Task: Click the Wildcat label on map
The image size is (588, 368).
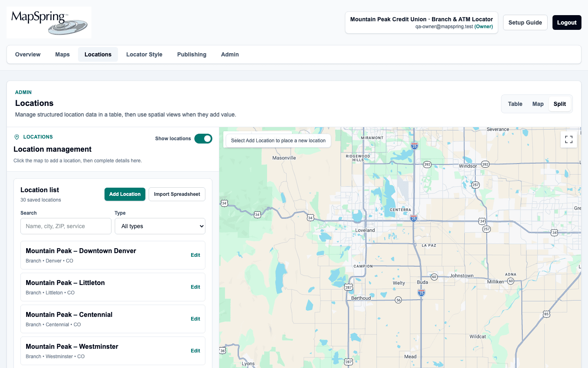Action: (x=478, y=337)
